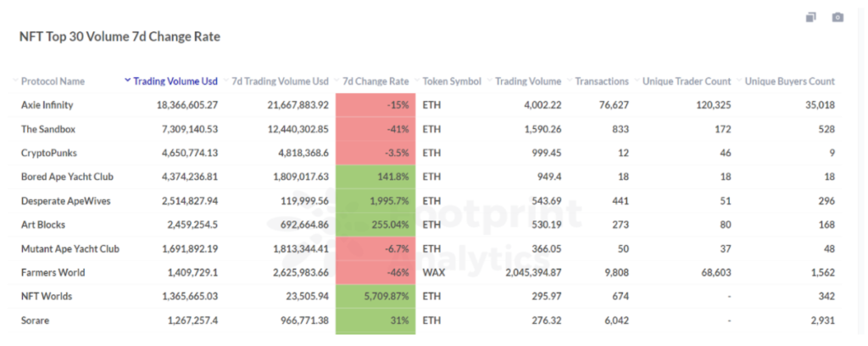The image size is (868, 346).
Task: Select the Art Blocks protocol name
Action: coord(43,224)
